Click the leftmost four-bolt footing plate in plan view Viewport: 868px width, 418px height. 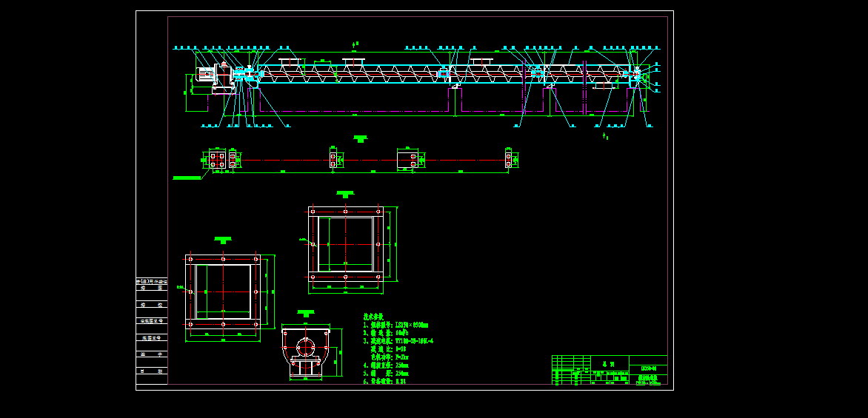(x=217, y=160)
